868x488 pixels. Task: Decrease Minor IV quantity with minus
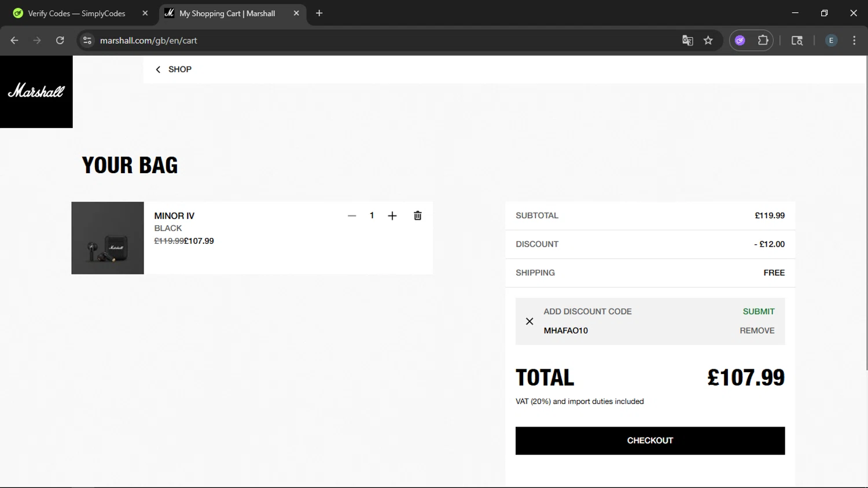coord(352,216)
